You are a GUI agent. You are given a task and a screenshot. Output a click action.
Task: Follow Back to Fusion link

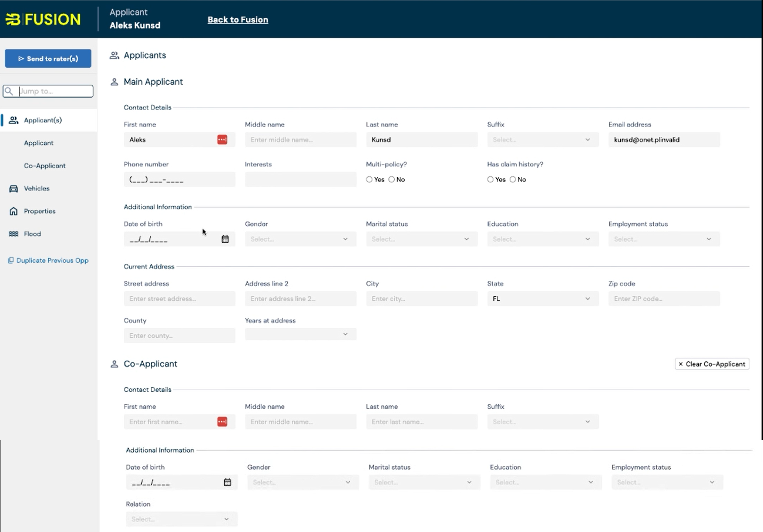tap(238, 20)
